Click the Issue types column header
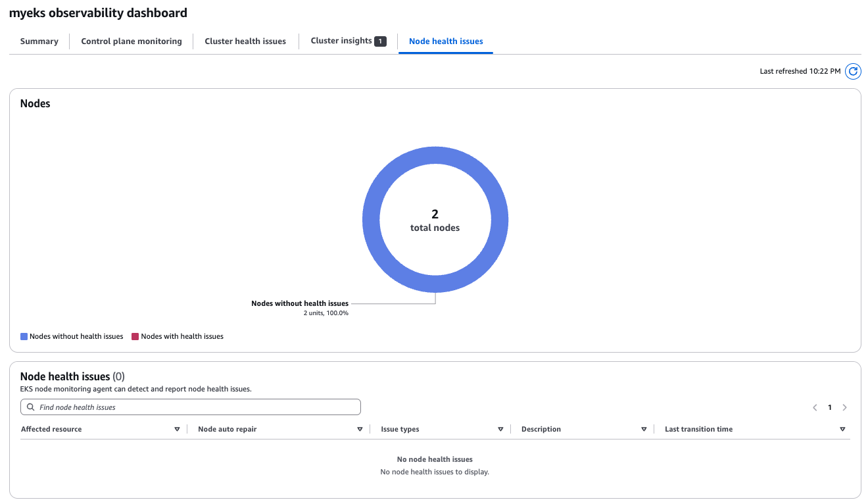Viewport: 868px width, 502px height. tap(400, 429)
